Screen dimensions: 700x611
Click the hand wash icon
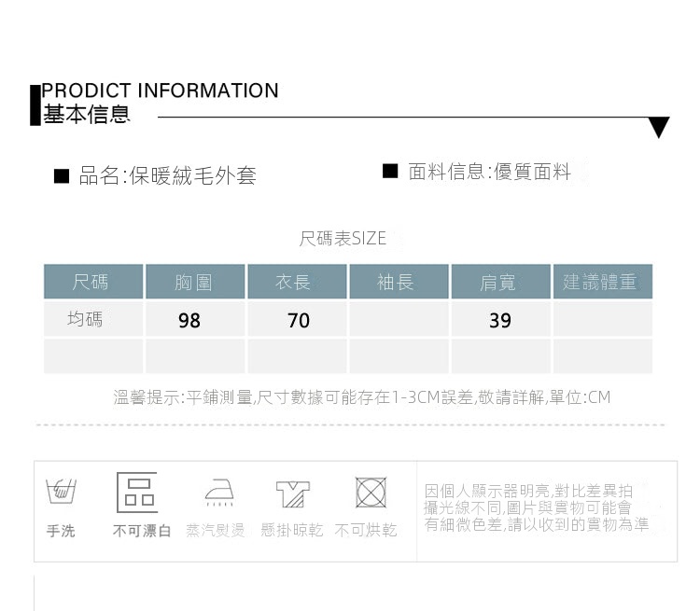[62, 491]
